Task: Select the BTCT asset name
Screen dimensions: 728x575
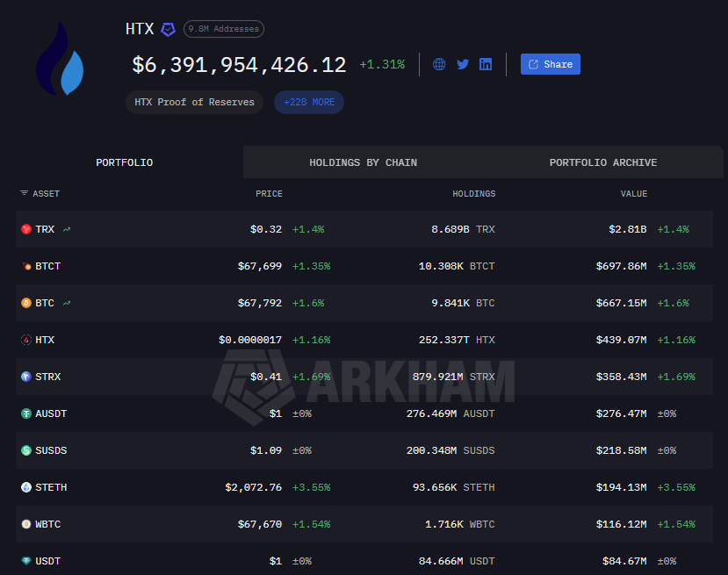Action: [47, 266]
